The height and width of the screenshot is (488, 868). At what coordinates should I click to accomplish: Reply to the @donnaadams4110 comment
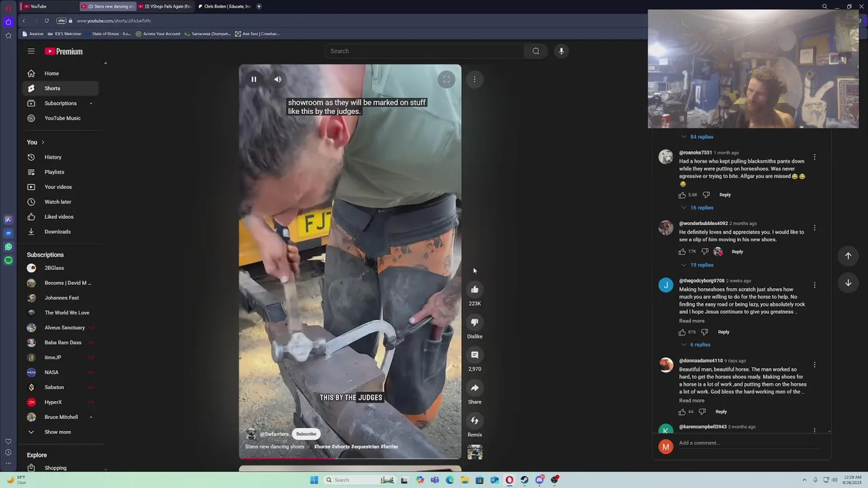(x=721, y=411)
